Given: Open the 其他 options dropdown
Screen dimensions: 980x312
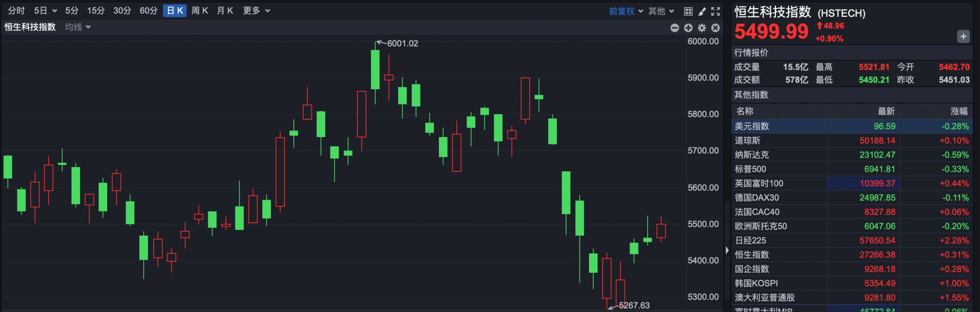Looking at the screenshot, I should point(661,11).
